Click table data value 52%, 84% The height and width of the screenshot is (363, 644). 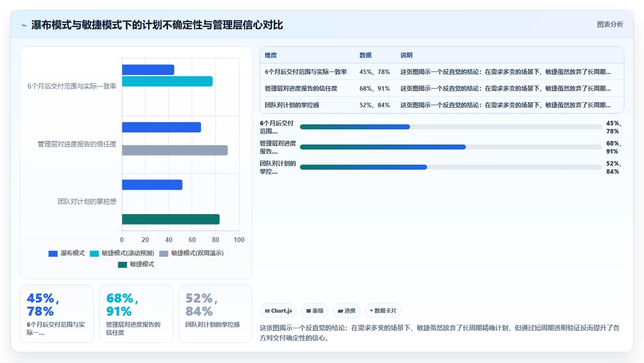tap(374, 105)
